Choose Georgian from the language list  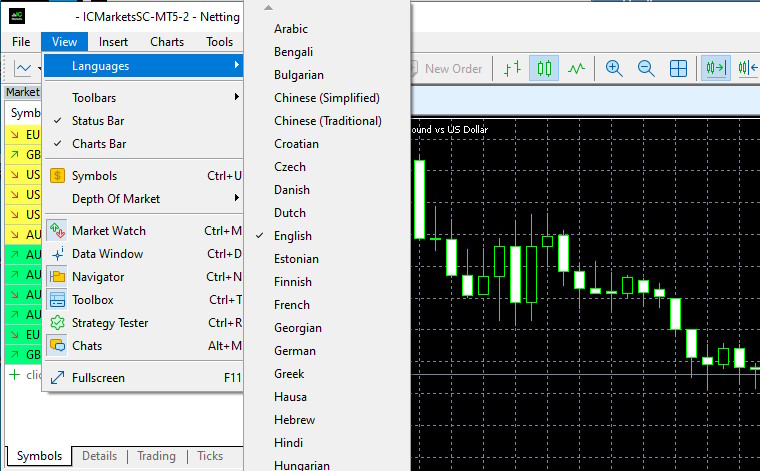328,328
